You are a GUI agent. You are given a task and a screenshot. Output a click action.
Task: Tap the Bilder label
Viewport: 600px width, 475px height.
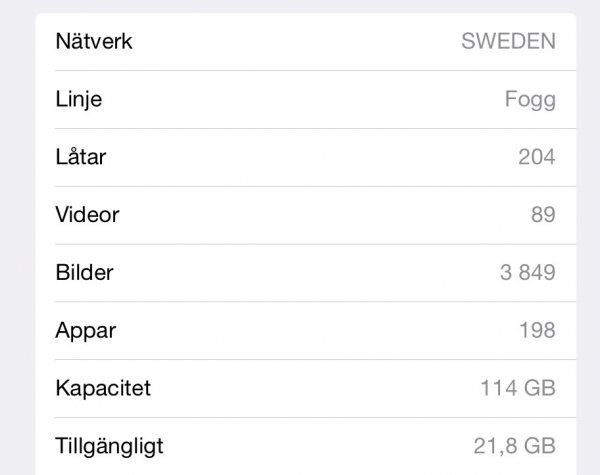pos(84,272)
